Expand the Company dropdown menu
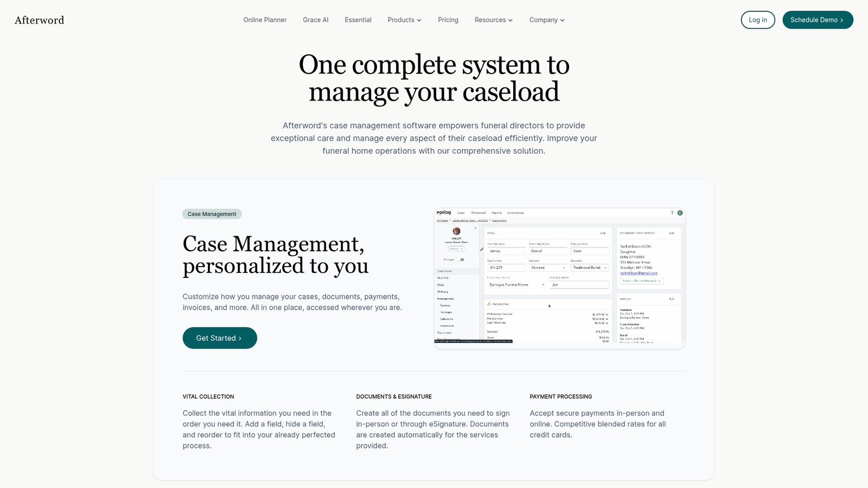This screenshot has width=868, height=488. coord(546,20)
